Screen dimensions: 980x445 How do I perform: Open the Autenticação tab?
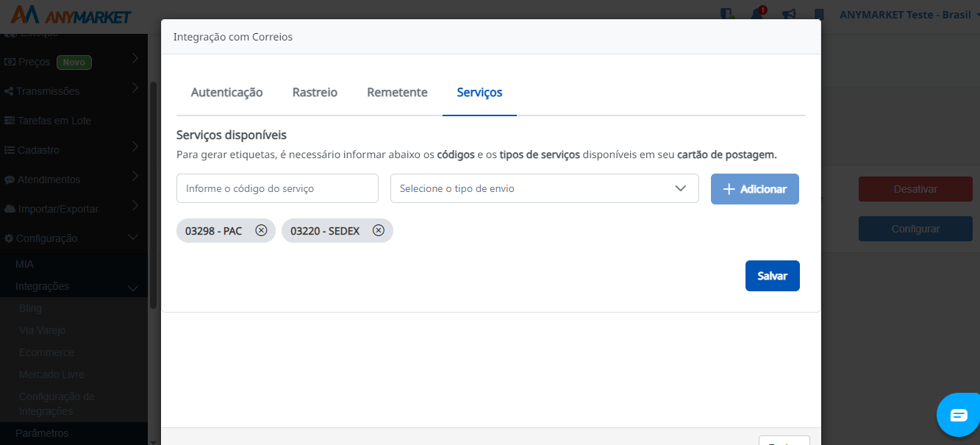click(226, 93)
